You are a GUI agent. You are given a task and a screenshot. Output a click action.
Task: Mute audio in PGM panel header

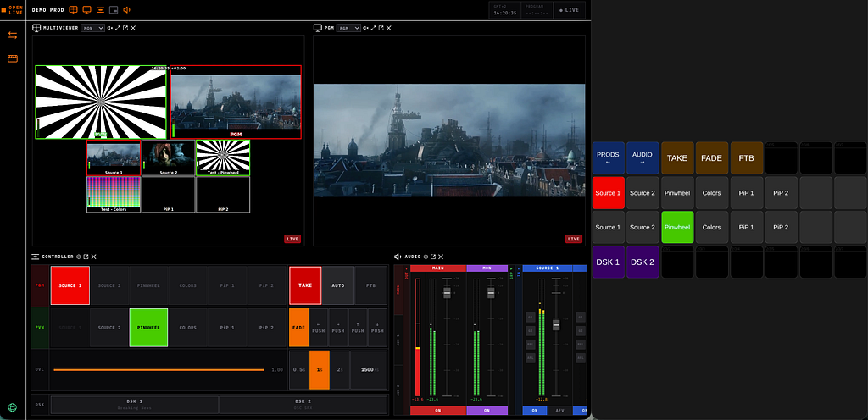pos(366,28)
